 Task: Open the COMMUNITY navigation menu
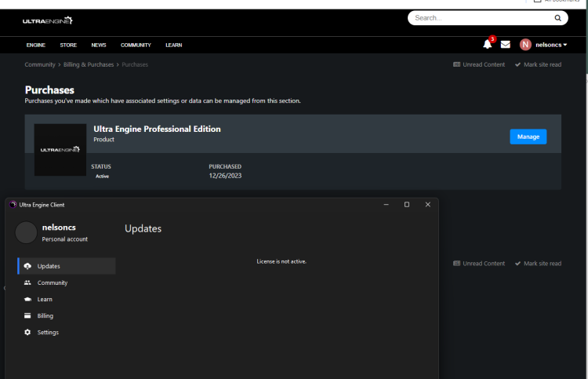pyautogui.click(x=136, y=45)
